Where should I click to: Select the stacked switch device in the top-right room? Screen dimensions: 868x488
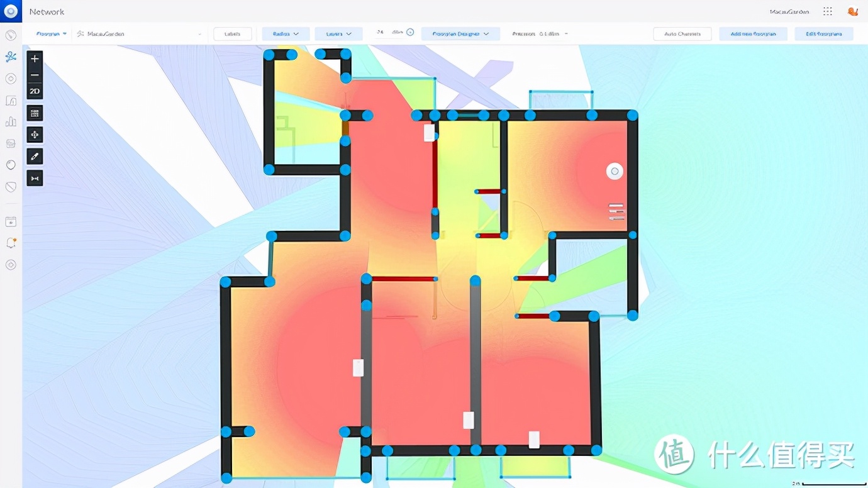[x=616, y=212]
